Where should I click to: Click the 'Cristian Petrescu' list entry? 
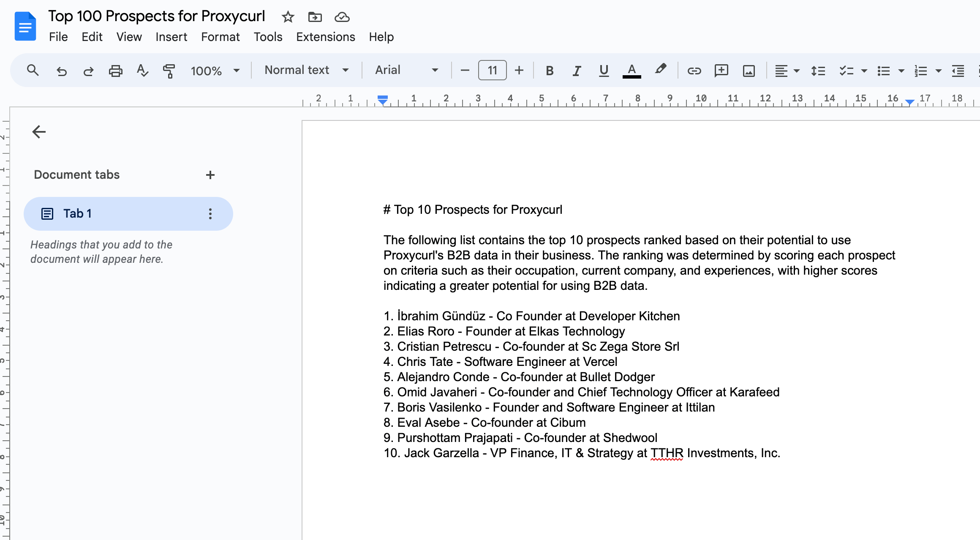(531, 346)
